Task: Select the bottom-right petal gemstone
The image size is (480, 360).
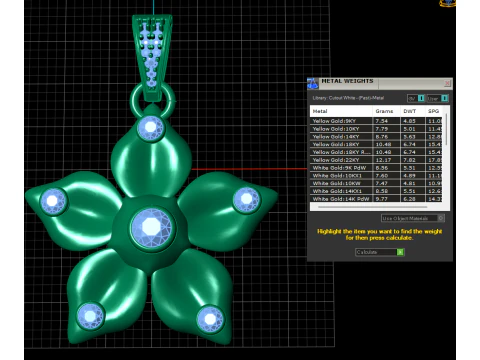Action: 210,319
